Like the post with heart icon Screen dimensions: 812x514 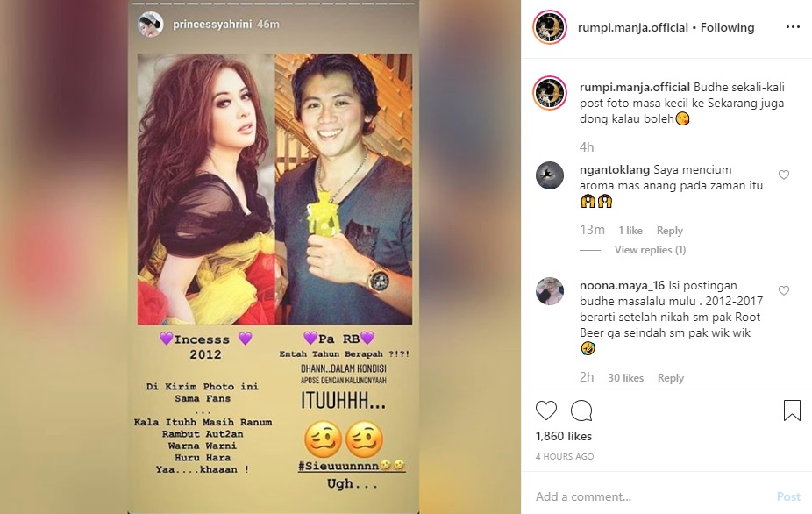tap(545, 410)
